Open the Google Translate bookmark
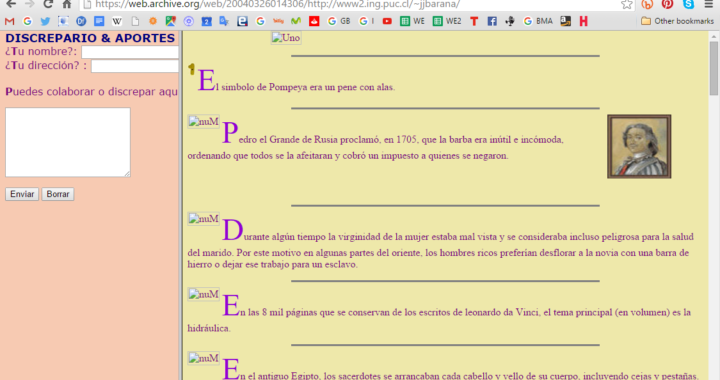Screen dimensions: 720x380 (x=224, y=21)
